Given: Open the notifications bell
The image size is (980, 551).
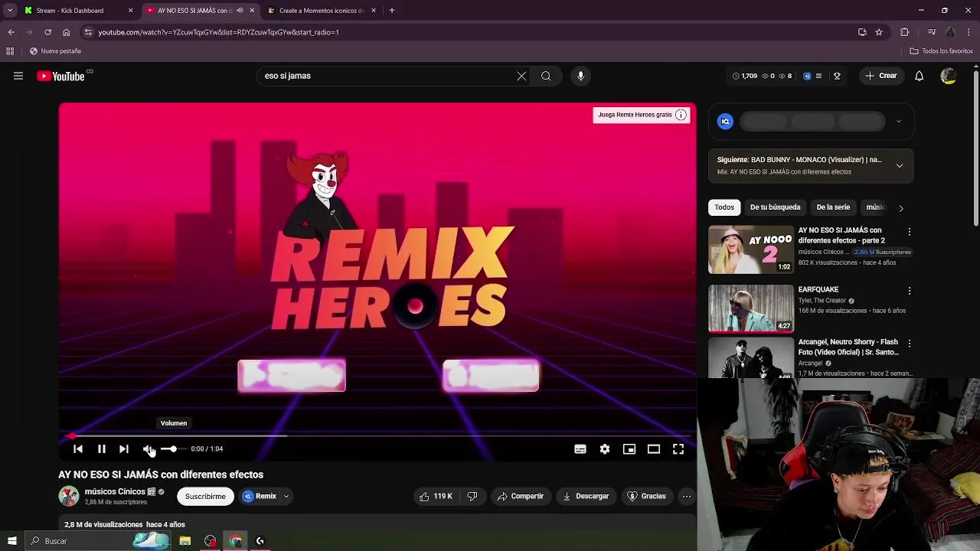Looking at the screenshot, I should point(919,76).
